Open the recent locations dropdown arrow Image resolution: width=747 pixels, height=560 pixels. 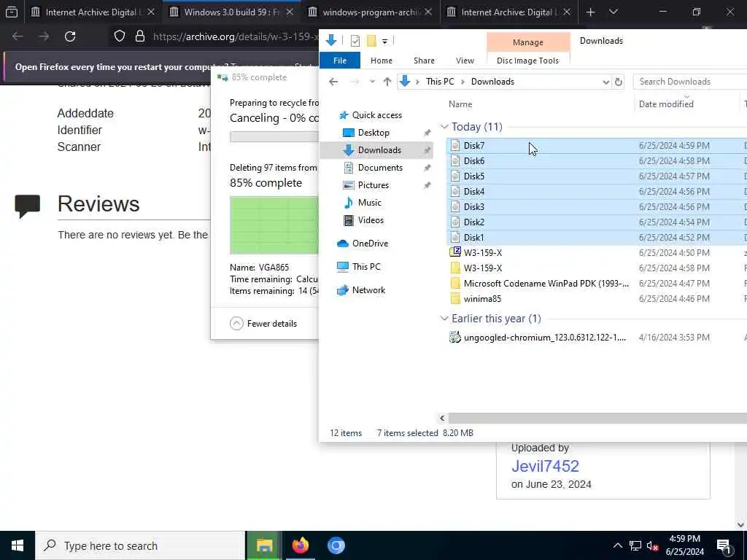coord(372,82)
